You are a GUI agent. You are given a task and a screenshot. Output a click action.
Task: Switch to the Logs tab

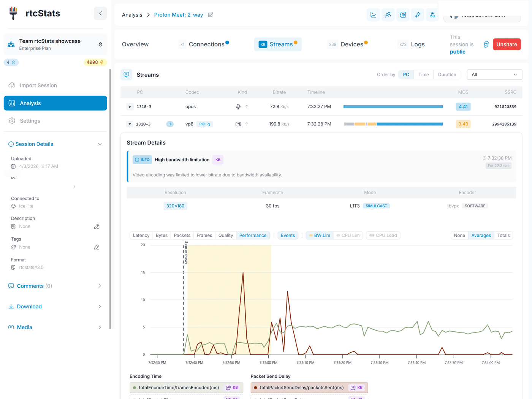(x=412, y=44)
